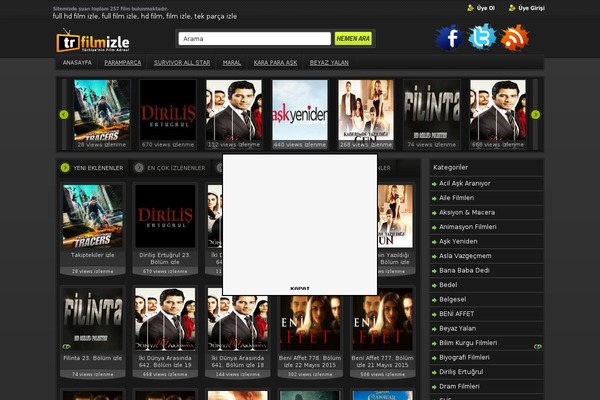The height and width of the screenshot is (400, 600).
Task: Open the Filinta carousel poster
Action: coord(432,110)
